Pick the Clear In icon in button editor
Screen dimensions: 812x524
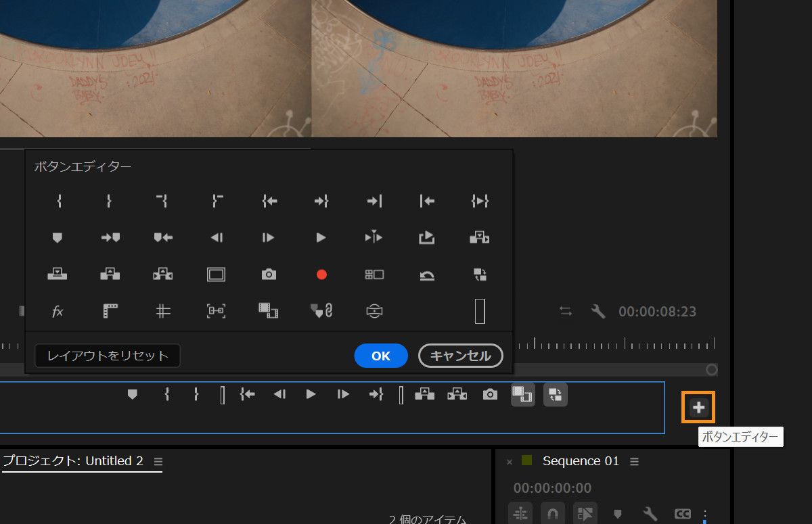tap(162, 201)
